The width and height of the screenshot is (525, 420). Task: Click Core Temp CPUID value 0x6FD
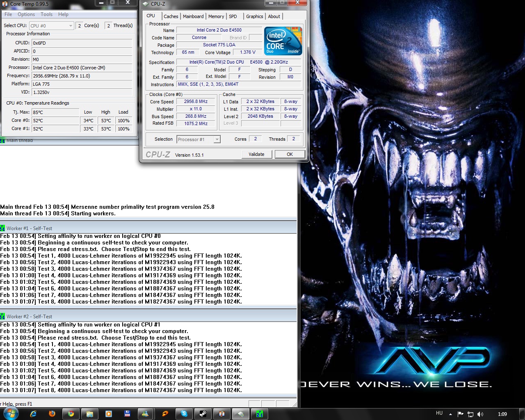tap(82, 43)
